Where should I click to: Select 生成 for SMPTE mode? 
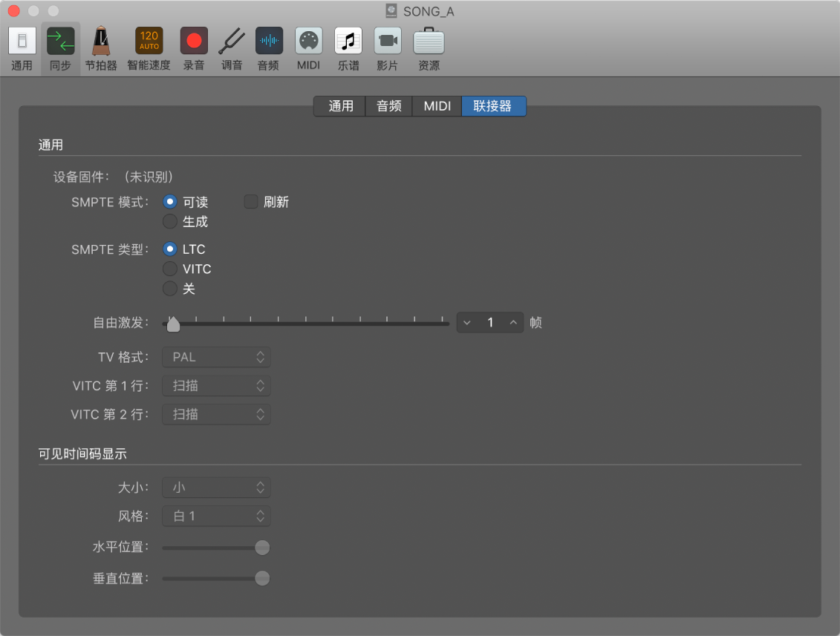pyautogui.click(x=170, y=221)
